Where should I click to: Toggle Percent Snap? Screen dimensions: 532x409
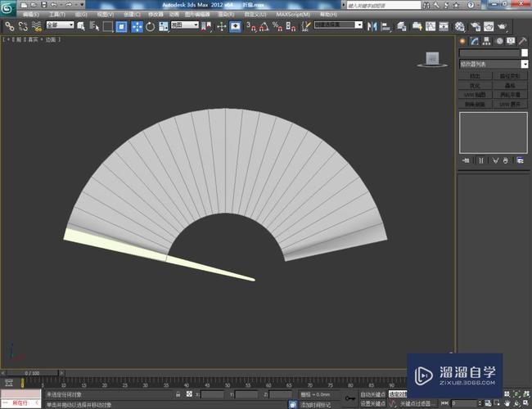pyautogui.click(x=277, y=26)
